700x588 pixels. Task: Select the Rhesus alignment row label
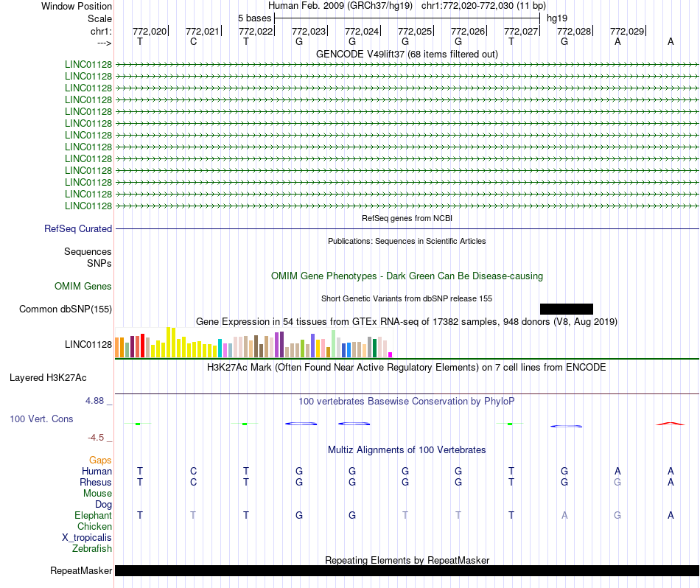tap(96, 482)
